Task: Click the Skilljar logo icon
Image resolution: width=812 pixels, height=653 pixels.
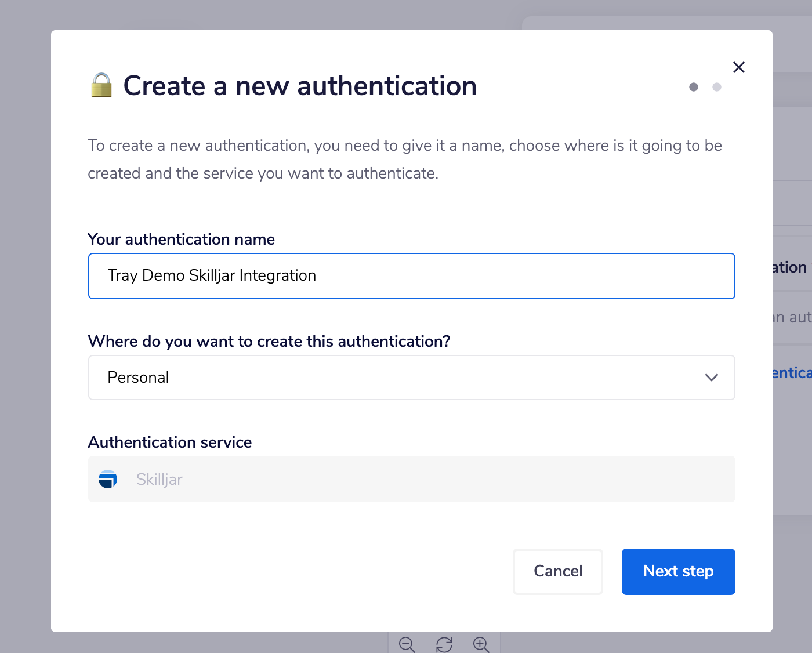Action: 108,479
